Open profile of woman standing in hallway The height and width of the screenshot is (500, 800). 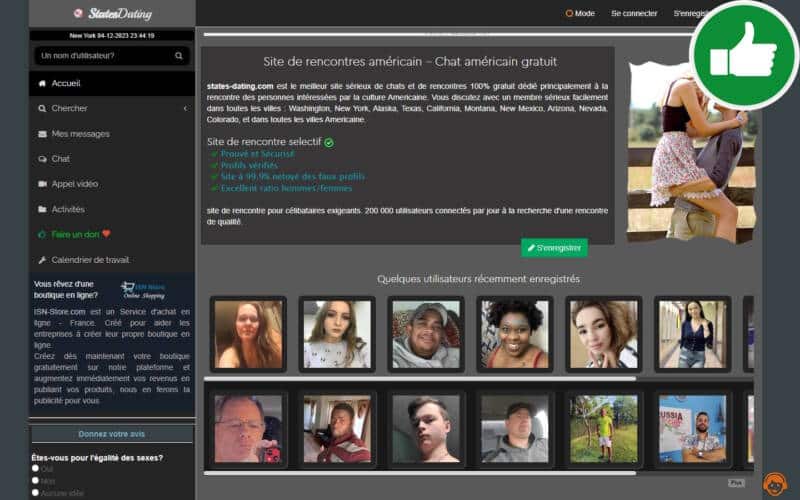tap(692, 334)
